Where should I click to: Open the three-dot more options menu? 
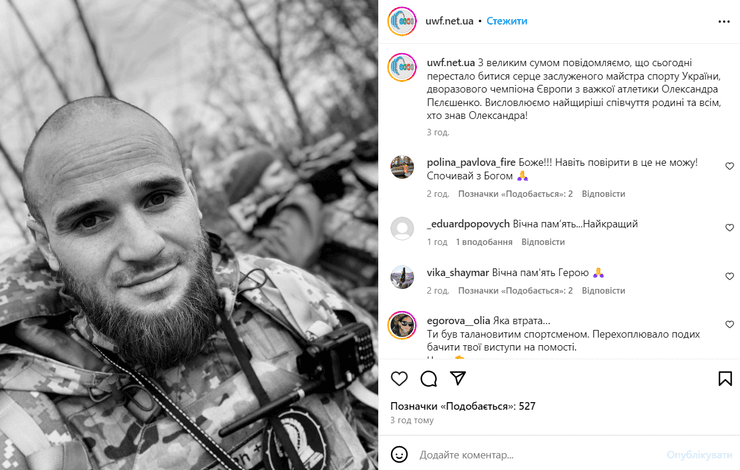(x=724, y=21)
